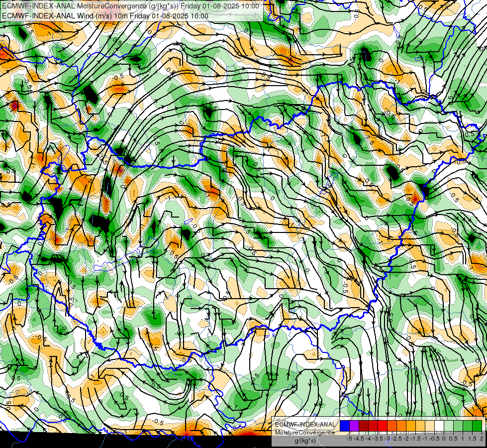Screen dimensions: 487x448
Task: Click the '1.5' legend scale value
Action: coord(473,439)
